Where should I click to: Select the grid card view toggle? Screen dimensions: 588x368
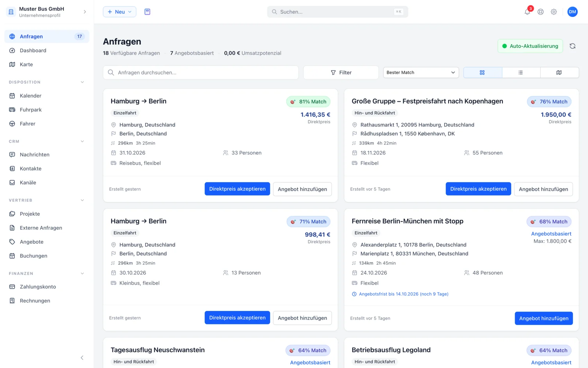tap(483, 72)
